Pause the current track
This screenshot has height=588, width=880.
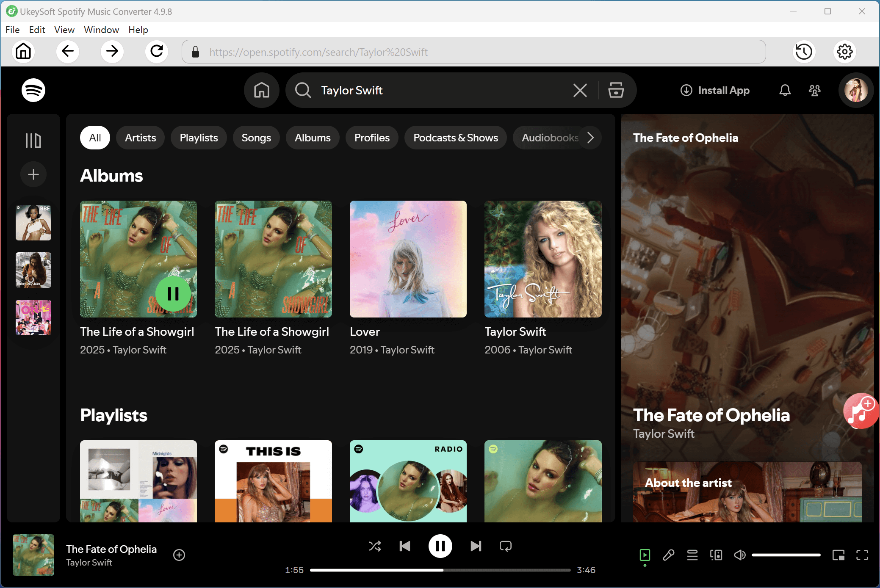(x=440, y=546)
